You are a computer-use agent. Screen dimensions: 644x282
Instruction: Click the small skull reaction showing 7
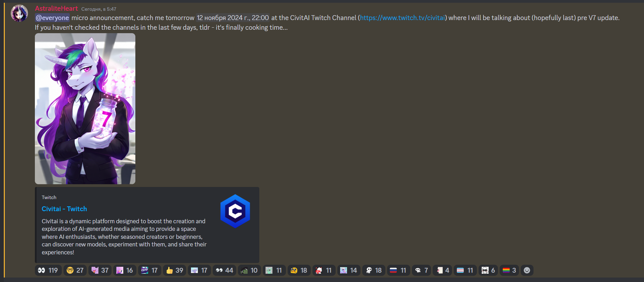point(422,270)
